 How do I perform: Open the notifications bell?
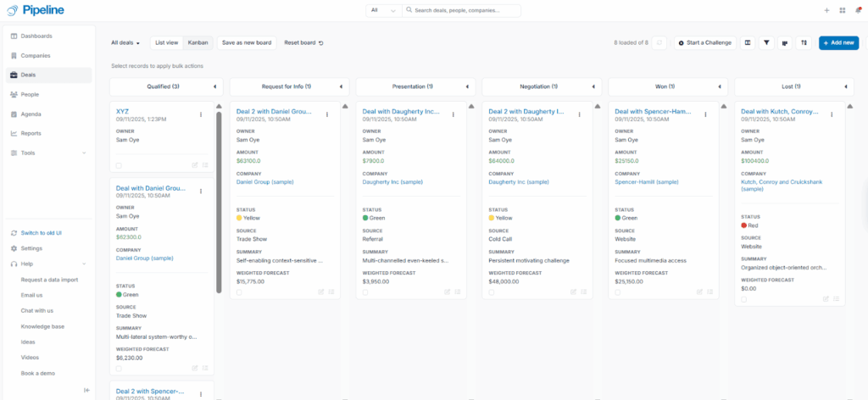858,10
